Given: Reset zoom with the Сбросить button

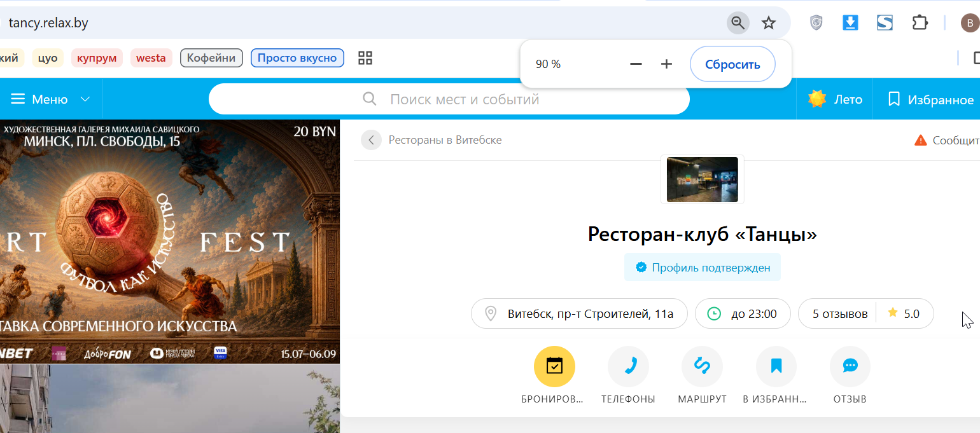Looking at the screenshot, I should click(x=732, y=64).
